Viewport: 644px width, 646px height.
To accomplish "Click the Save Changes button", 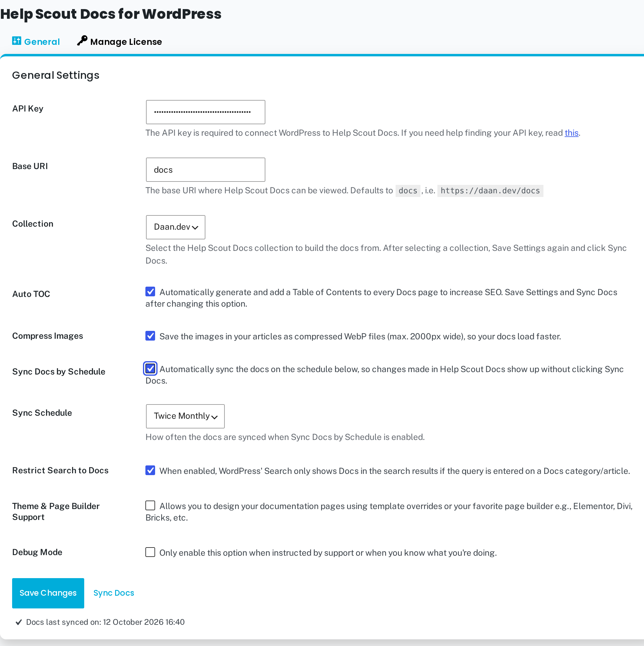I will pyautogui.click(x=48, y=593).
